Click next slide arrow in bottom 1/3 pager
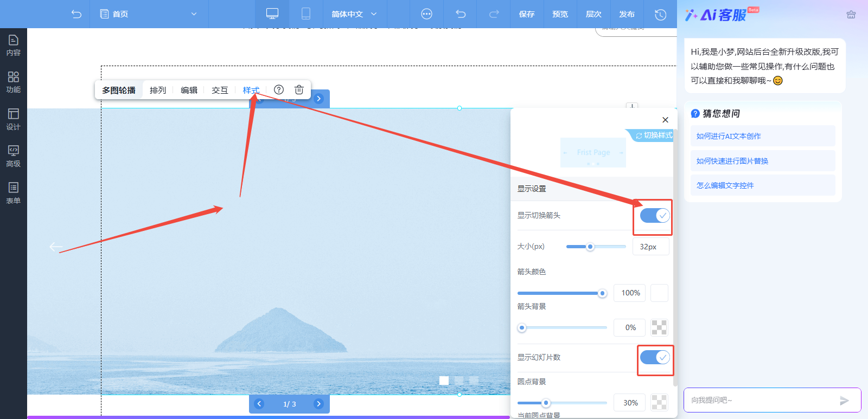868x419 pixels. point(319,404)
